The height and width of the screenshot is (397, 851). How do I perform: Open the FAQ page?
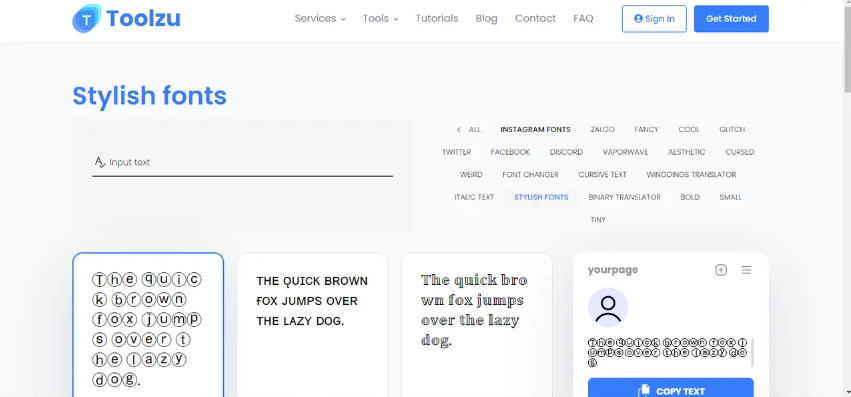[583, 18]
